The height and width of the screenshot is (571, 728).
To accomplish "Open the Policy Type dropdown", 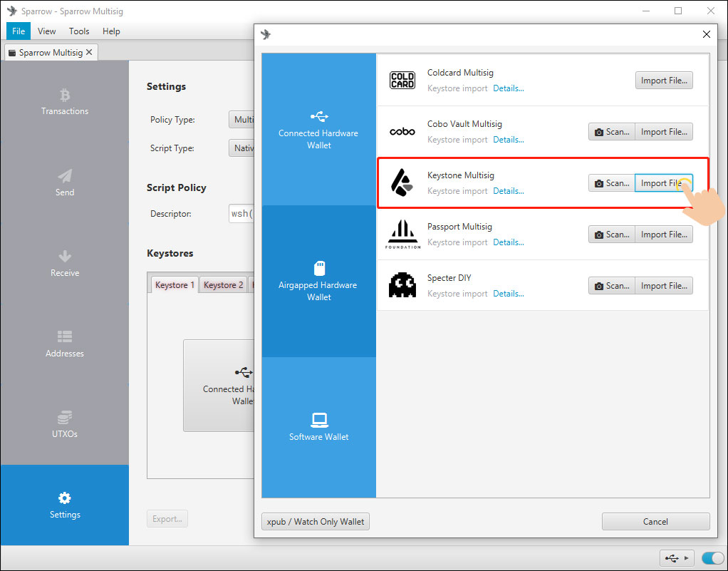I will tap(241, 120).
